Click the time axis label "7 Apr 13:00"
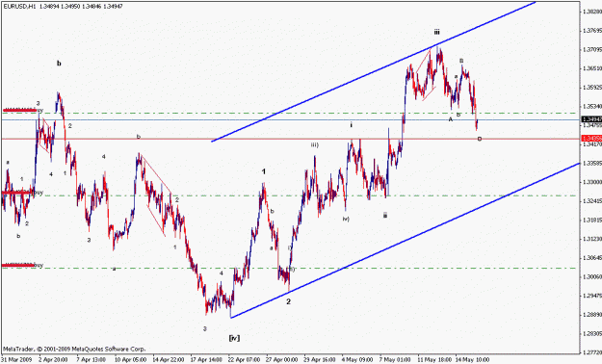Screen dimensions: 602x364 [91, 360]
